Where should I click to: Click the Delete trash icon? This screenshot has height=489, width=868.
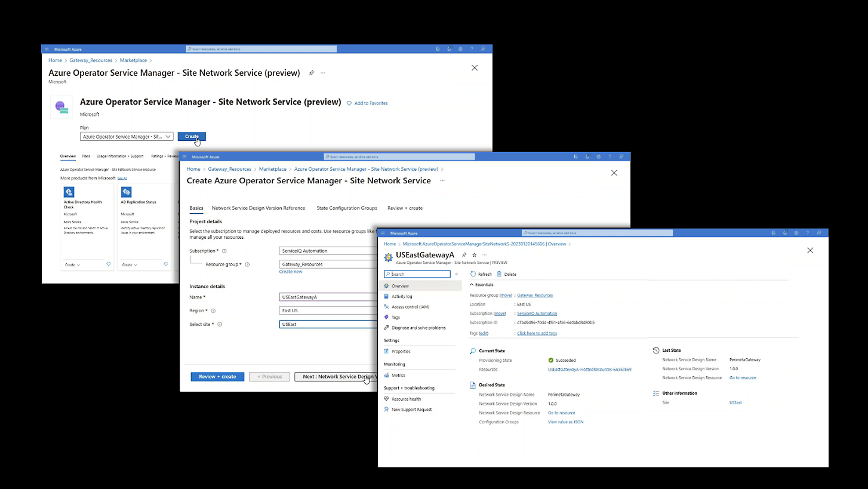(500, 274)
